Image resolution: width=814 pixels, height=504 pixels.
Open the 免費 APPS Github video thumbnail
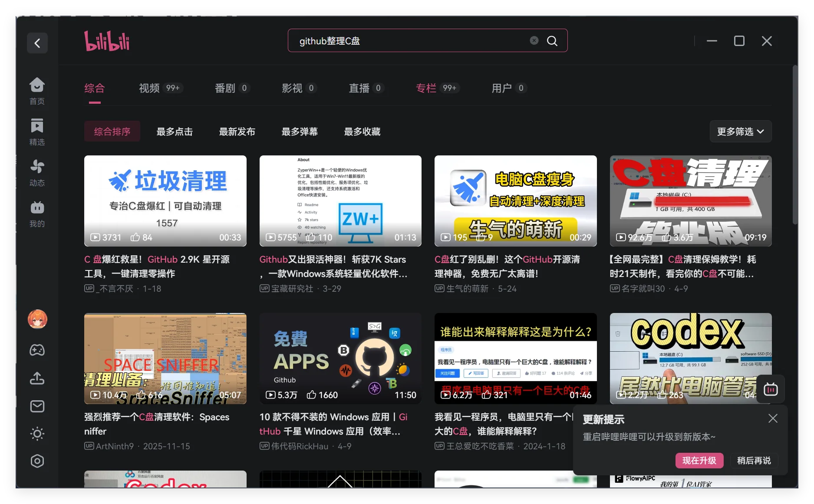[340, 359]
